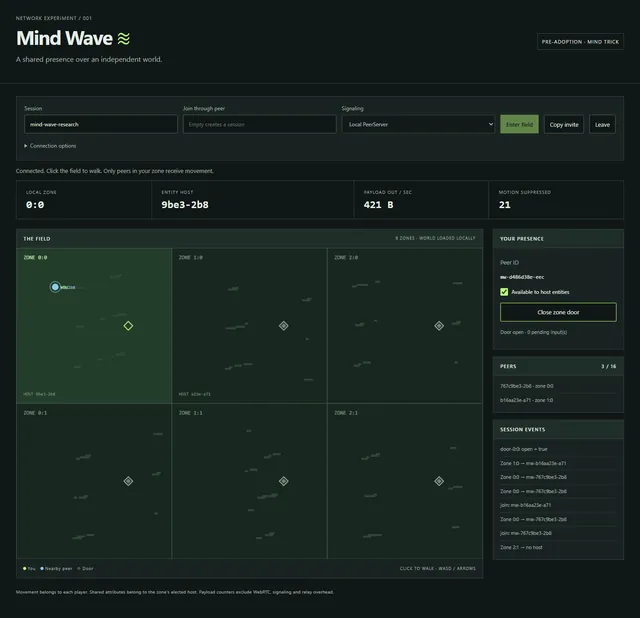The image size is (640, 618).
Task: Click the join: mw-b16aa23e-a71 event
Action: click(558, 505)
